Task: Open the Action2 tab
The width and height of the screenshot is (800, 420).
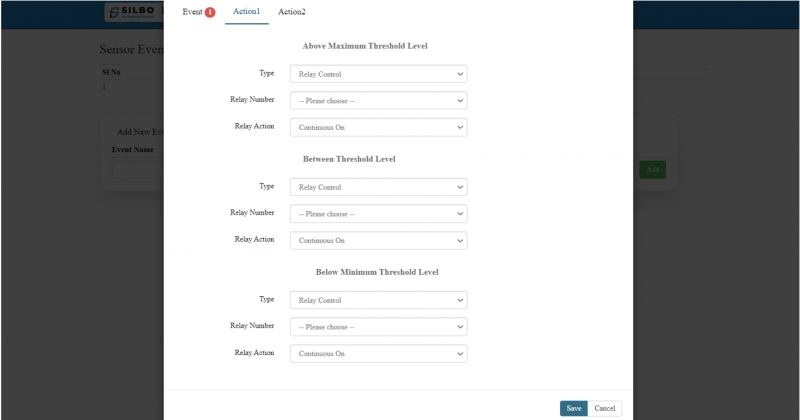Action: (x=292, y=12)
